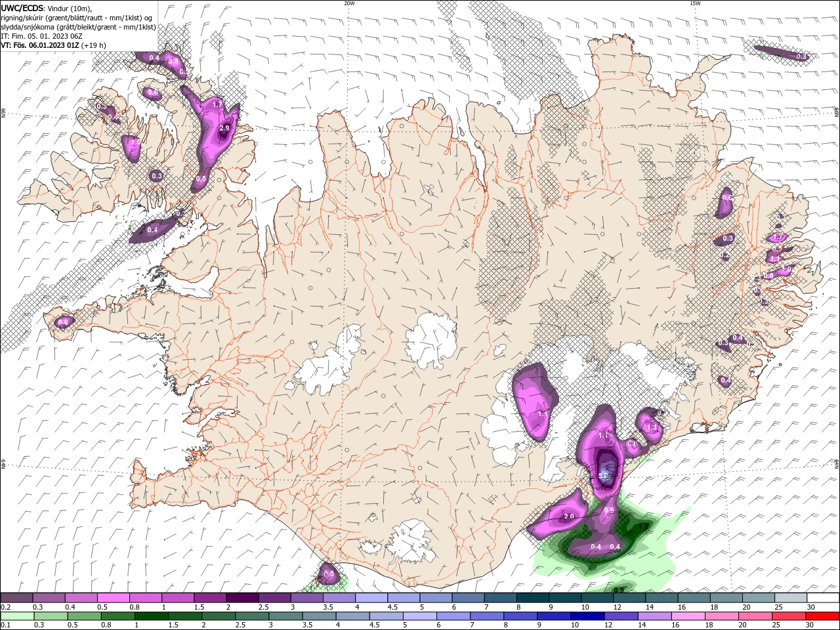Viewport: 840px width, 630px height.
Task: Click the '20W' longitude label
Action: coord(349,3)
